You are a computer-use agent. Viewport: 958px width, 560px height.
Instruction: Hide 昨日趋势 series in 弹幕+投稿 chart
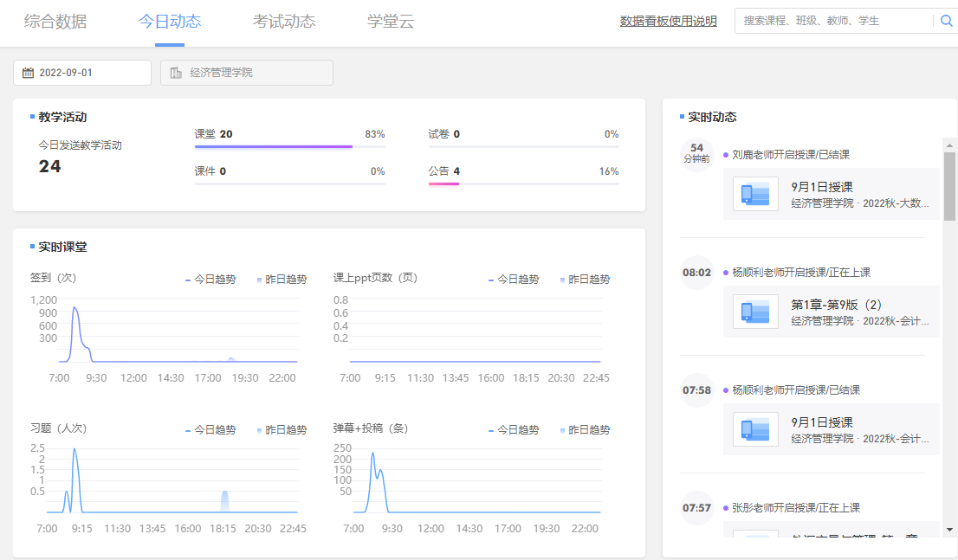tap(585, 429)
